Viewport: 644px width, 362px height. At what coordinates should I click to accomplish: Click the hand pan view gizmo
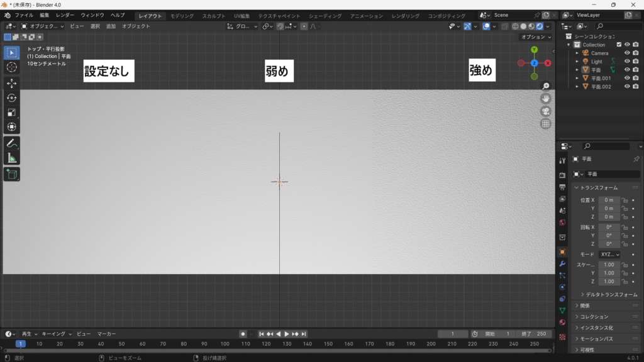pos(546,98)
